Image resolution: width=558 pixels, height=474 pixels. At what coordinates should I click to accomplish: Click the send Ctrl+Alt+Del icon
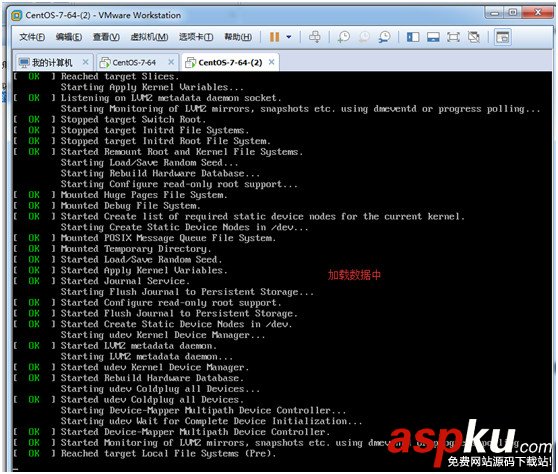click(315, 37)
